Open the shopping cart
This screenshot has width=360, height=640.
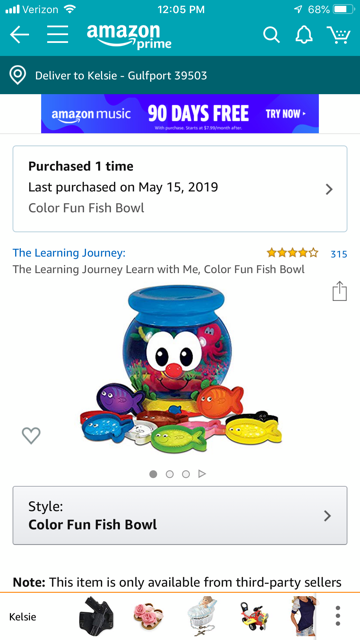pos(338,35)
